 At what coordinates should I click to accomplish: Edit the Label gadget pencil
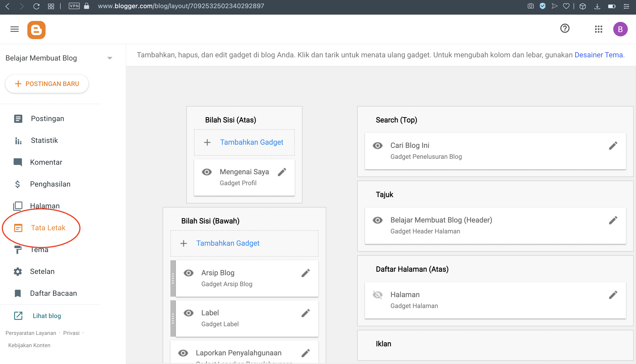306,313
